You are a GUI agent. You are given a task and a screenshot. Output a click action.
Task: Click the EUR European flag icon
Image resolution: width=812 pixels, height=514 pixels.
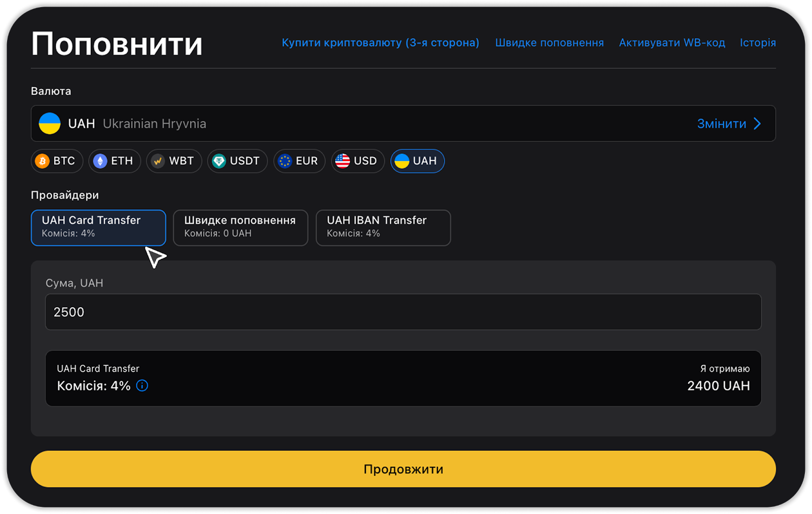[285, 161]
